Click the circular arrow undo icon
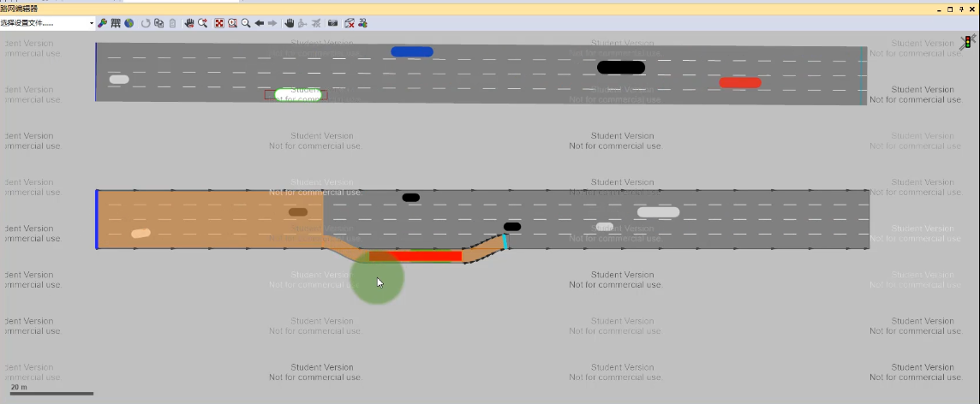The image size is (980, 404). (x=146, y=23)
